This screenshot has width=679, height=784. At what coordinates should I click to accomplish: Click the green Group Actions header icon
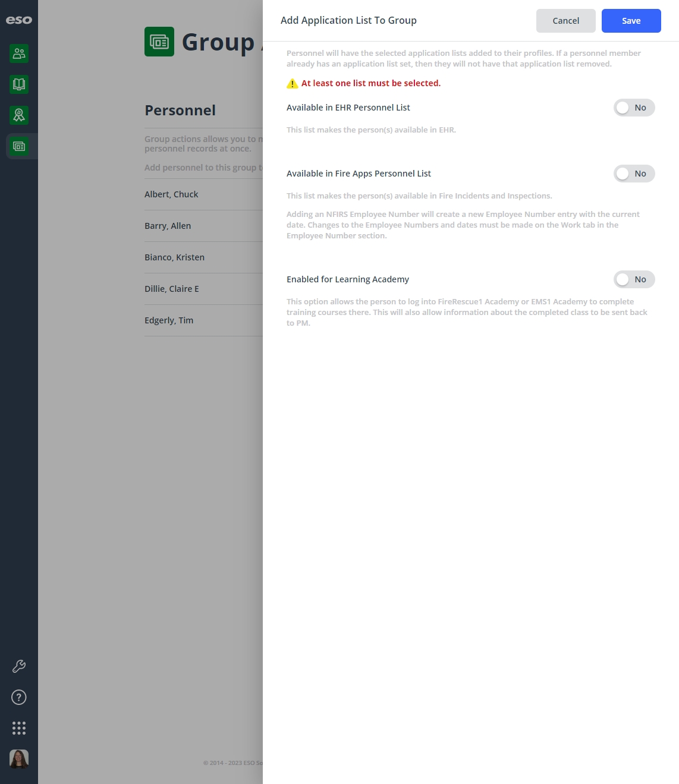point(159,42)
